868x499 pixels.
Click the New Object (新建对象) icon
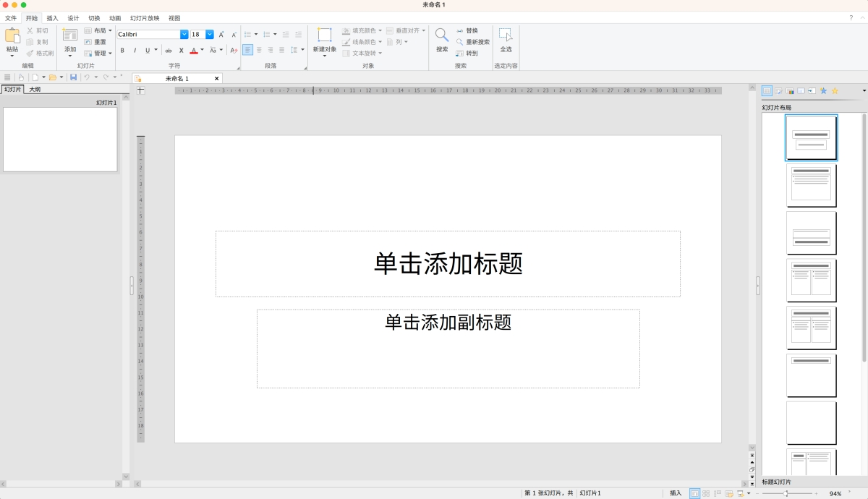pyautogui.click(x=324, y=35)
